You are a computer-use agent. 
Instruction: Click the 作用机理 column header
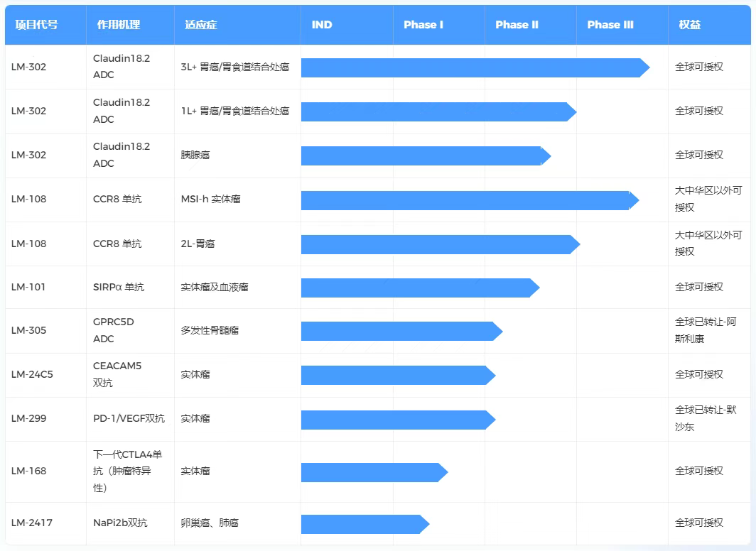118,25
